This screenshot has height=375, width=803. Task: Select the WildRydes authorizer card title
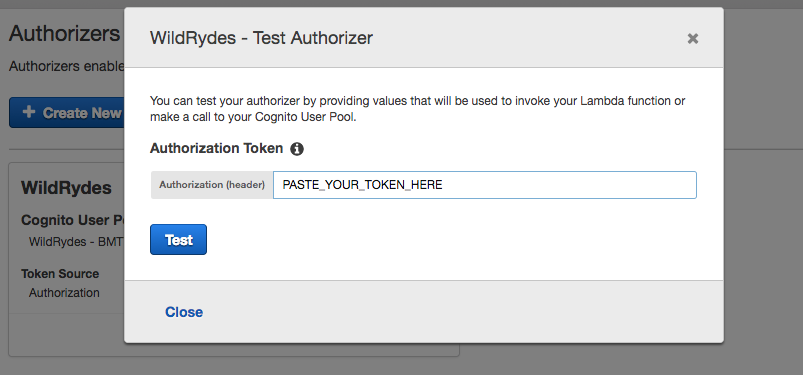click(66, 188)
